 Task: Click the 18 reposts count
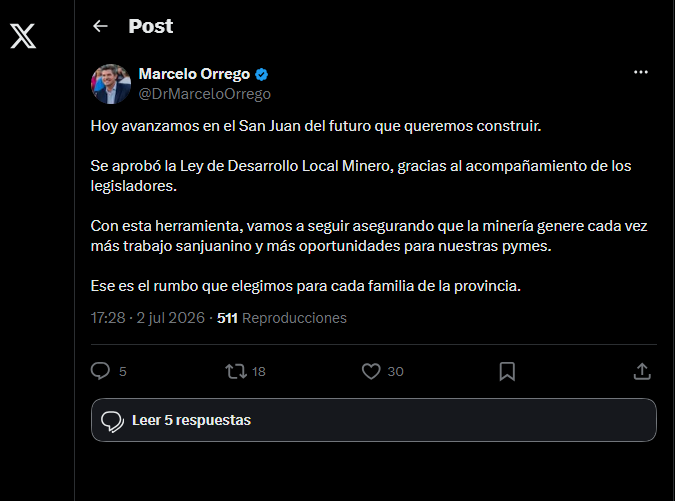(x=258, y=371)
